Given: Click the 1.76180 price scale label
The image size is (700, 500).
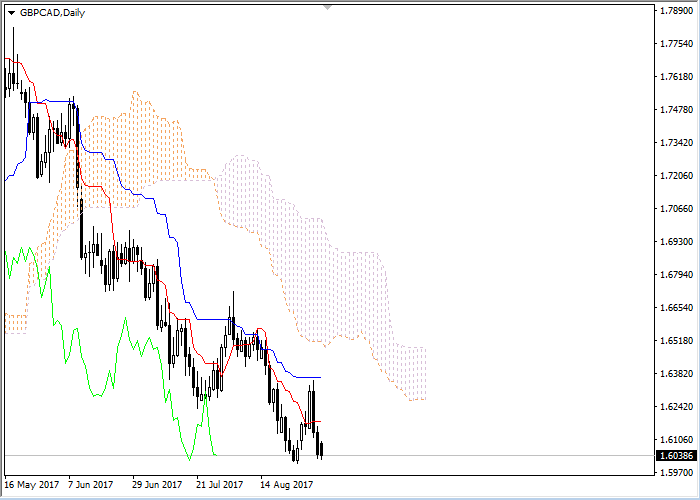Looking at the screenshot, I should pos(677,76).
